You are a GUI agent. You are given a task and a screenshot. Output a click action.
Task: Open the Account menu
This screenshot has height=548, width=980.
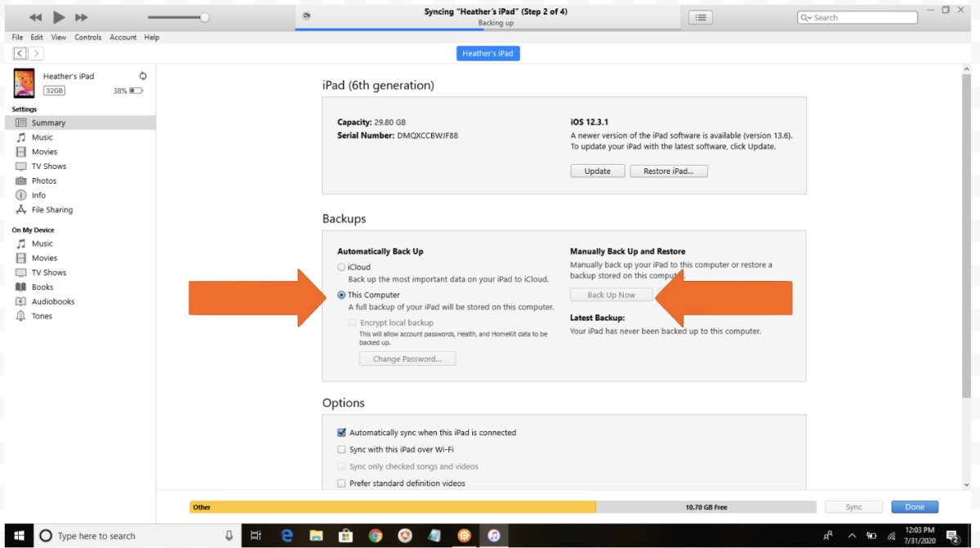[x=122, y=37]
